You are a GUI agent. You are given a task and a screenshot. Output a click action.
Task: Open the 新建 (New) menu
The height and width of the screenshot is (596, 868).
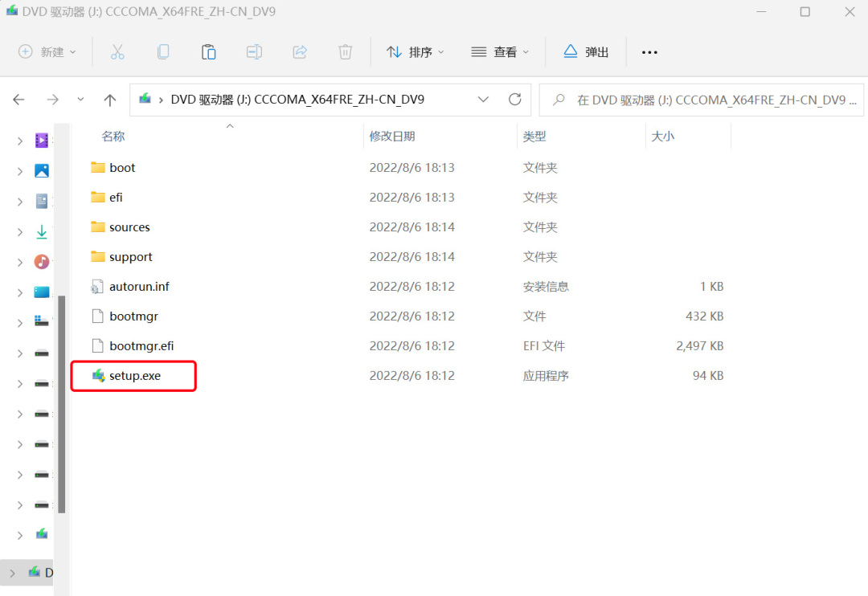(x=46, y=51)
